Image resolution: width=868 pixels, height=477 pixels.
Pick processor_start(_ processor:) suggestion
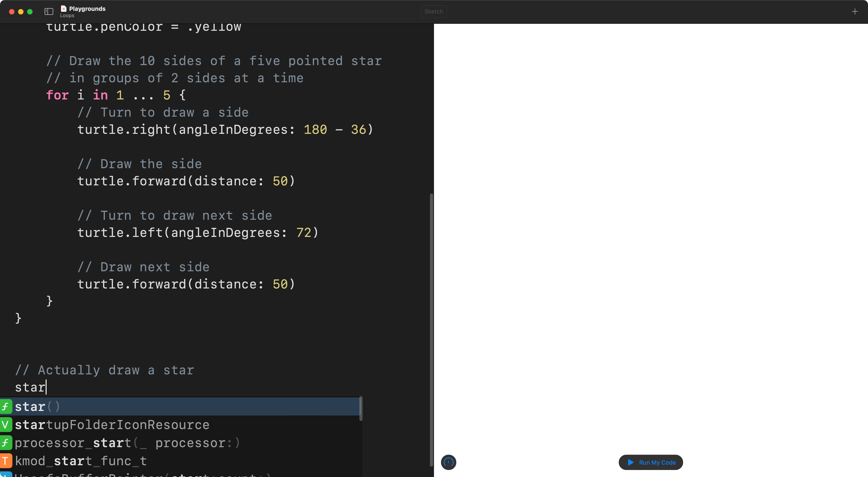pos(127,443)
